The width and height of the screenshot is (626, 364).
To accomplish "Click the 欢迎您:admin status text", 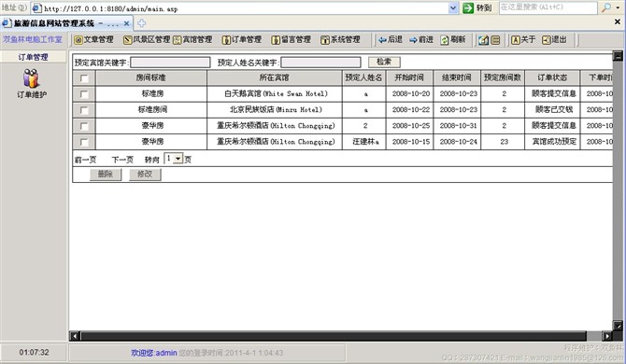I will point(154,353).
